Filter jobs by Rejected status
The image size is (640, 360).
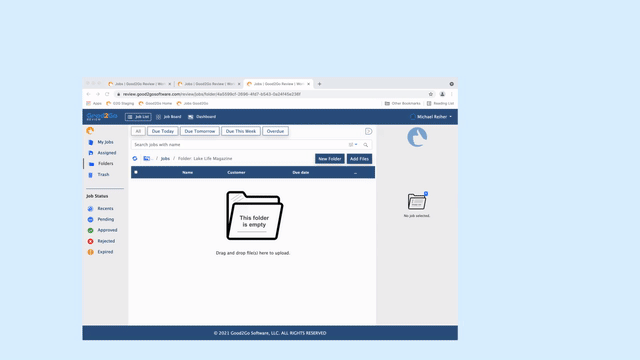coord(101,241)
